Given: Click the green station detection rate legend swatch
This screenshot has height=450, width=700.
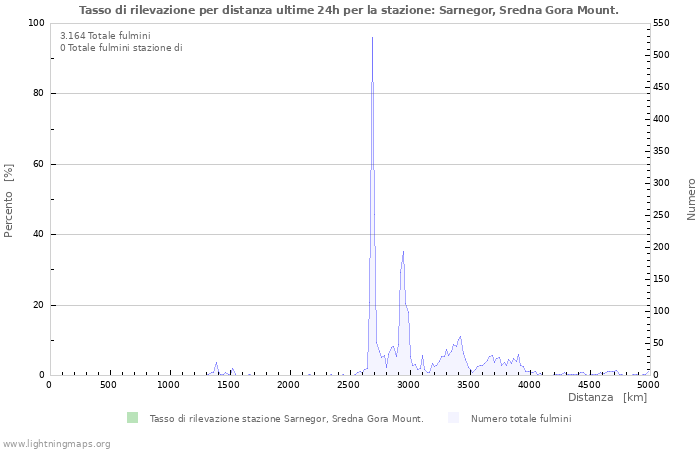Looking at the screenshot, I should pos(132,418).
